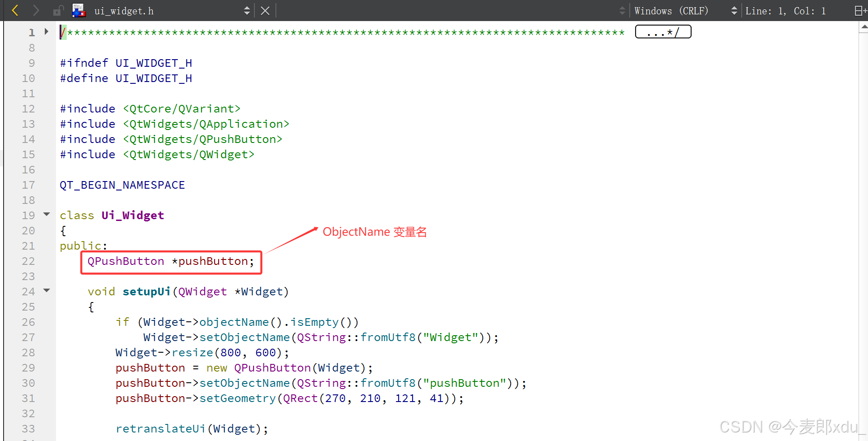Click the <QtCore/QVariant> include
The width and height of the screenshot is (868, 441).
tap(181, 109)
